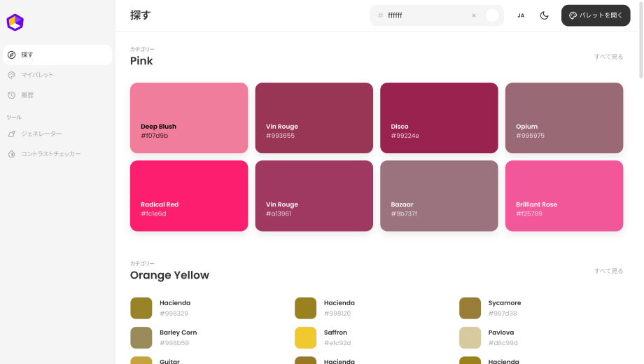Select the Barley Corn swatch
Viewport: 644px width, 364px height.
(x=141, y=337)
